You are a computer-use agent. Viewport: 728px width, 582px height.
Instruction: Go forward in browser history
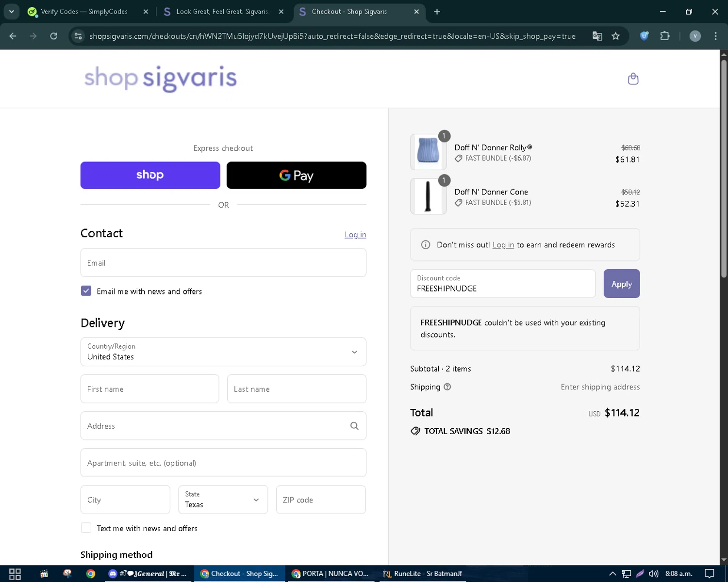click(33, 36)
